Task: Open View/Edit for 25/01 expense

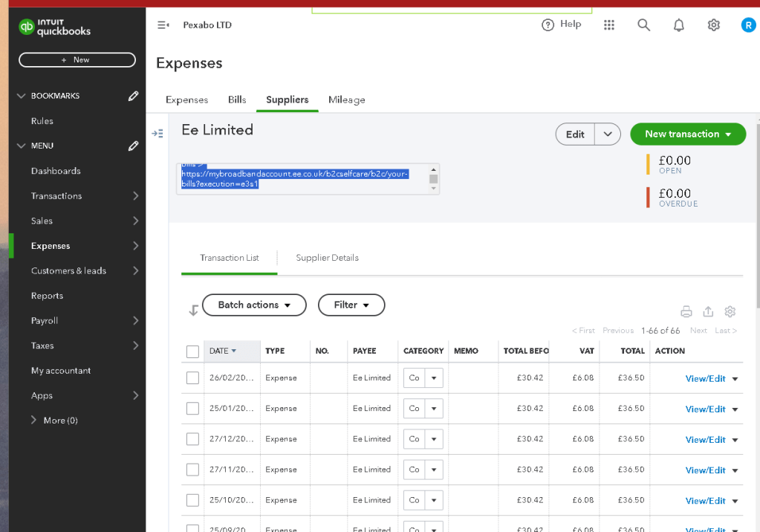Action: click(705, 409)
